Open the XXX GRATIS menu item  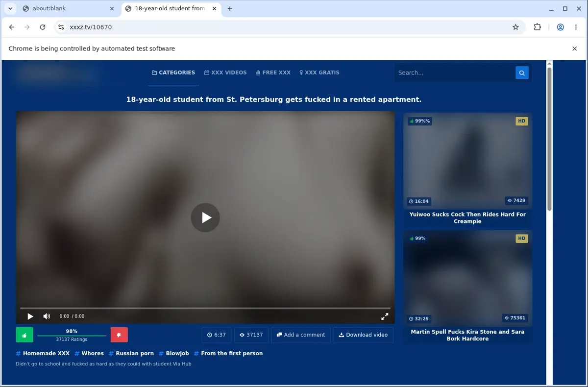[x=319, y=73]
